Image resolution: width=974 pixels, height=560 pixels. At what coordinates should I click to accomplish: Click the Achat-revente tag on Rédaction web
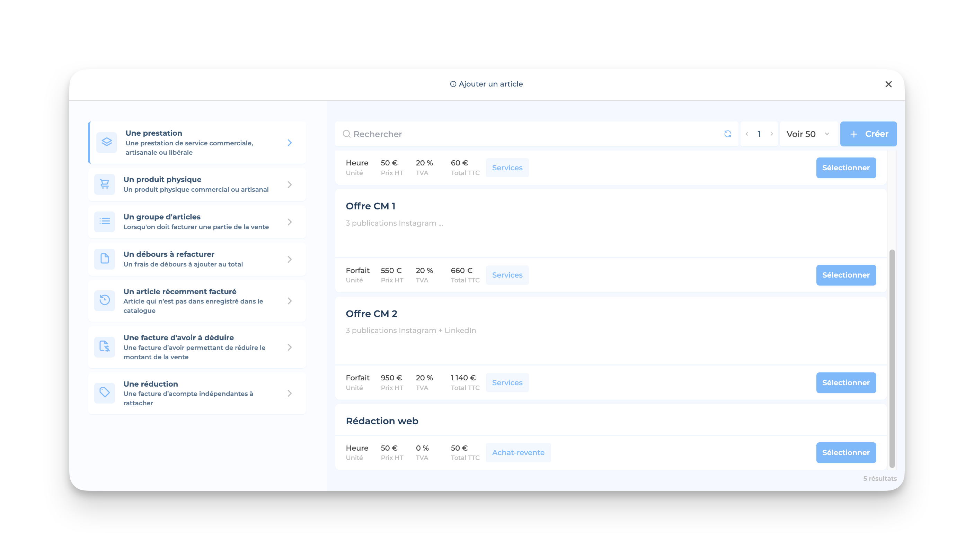click(518, 453)
